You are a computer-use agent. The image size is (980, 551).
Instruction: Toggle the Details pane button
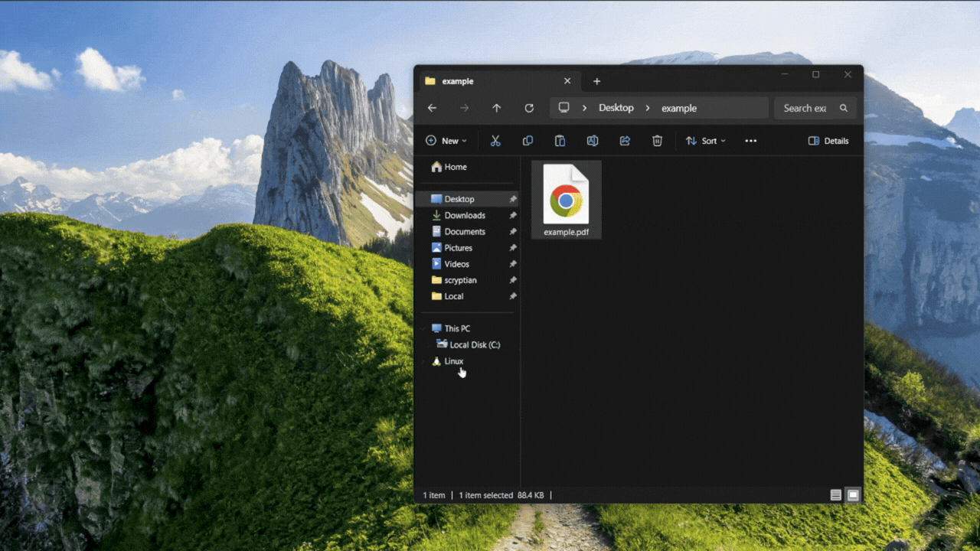coord(828,141)
